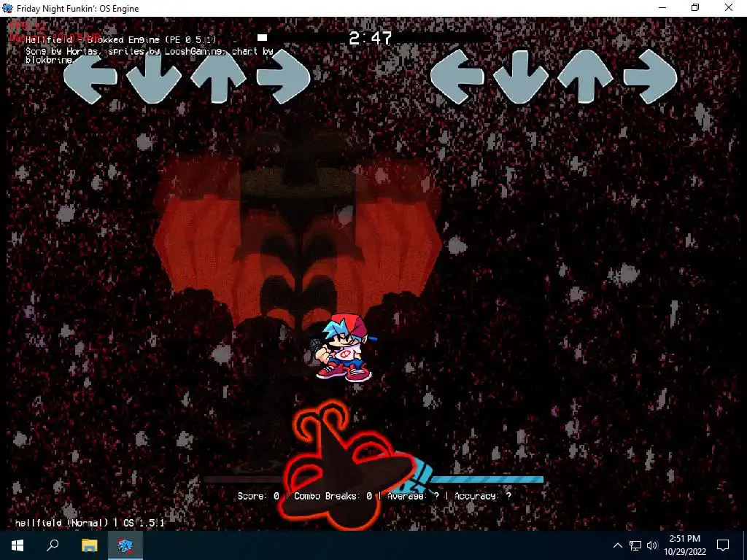Show hidden system tray icons
The image size is (747, 560).
point(617,545)
